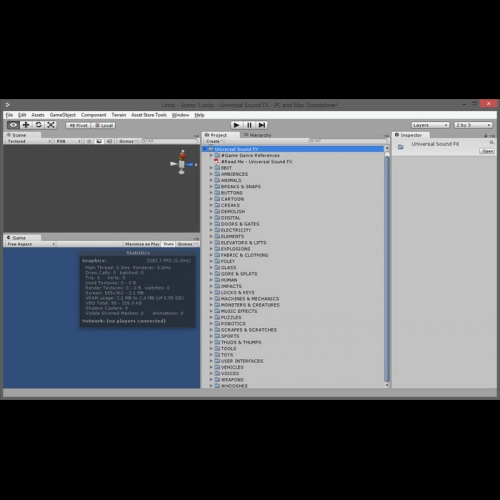Viewport: 500px width, 500px height.
Task: Toggle the Local rotation mode
Action: [x=103, y=125]
